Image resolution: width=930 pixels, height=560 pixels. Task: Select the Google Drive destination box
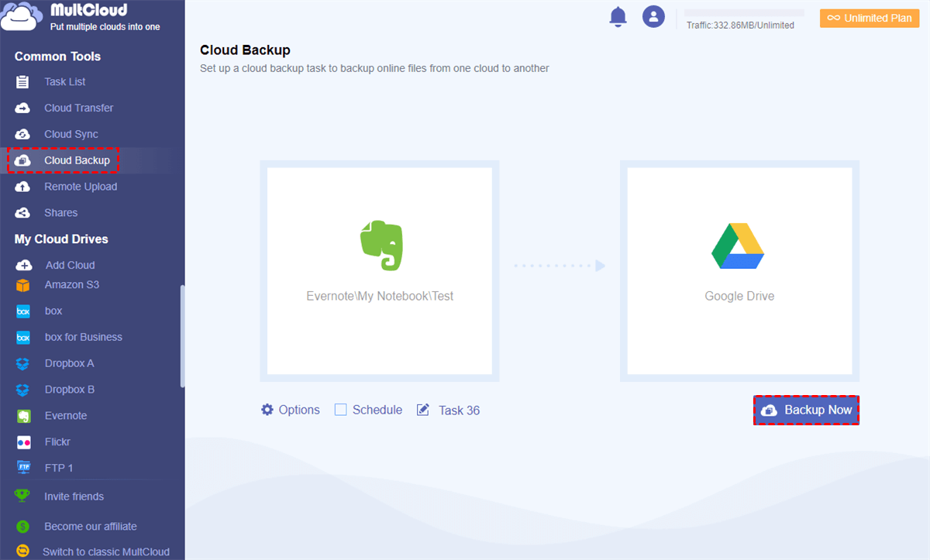tap(739, 271)
